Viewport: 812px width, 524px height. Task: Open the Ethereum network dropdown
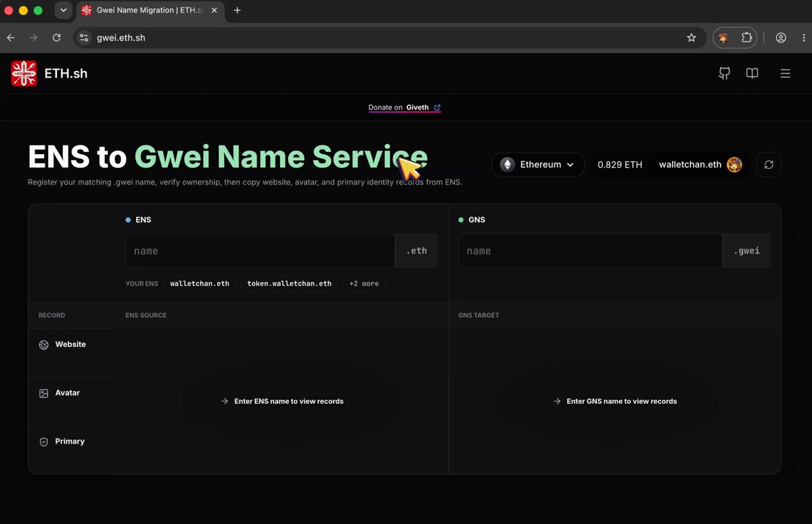(x=538, y=164)
